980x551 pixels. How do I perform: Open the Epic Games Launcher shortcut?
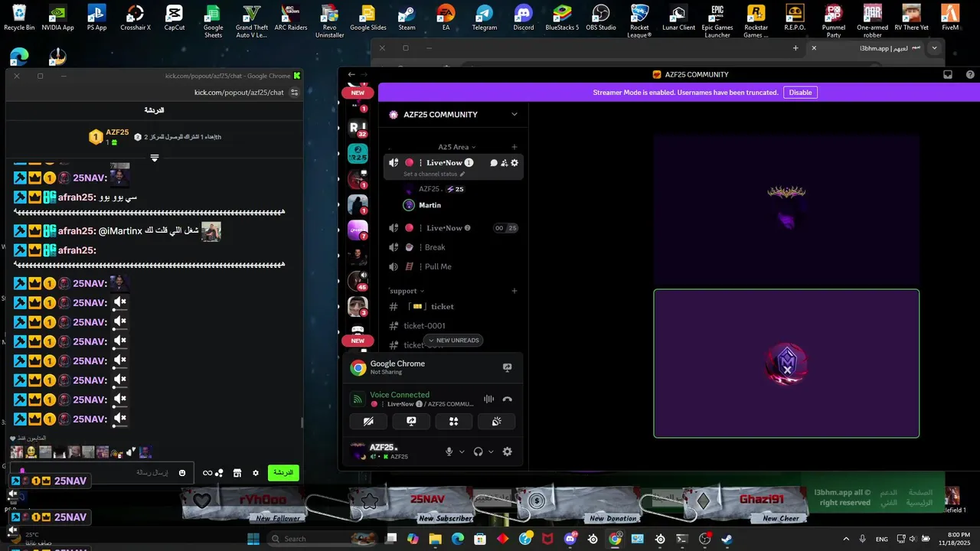pyautogui.click(x=717, y=21)
